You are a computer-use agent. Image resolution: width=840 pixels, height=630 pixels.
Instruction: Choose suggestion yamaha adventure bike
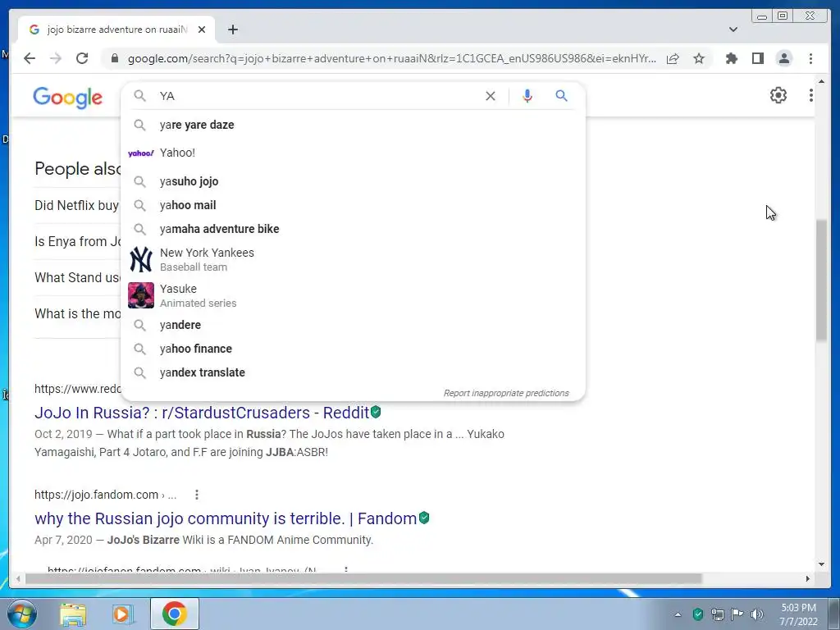coord(354,229)
